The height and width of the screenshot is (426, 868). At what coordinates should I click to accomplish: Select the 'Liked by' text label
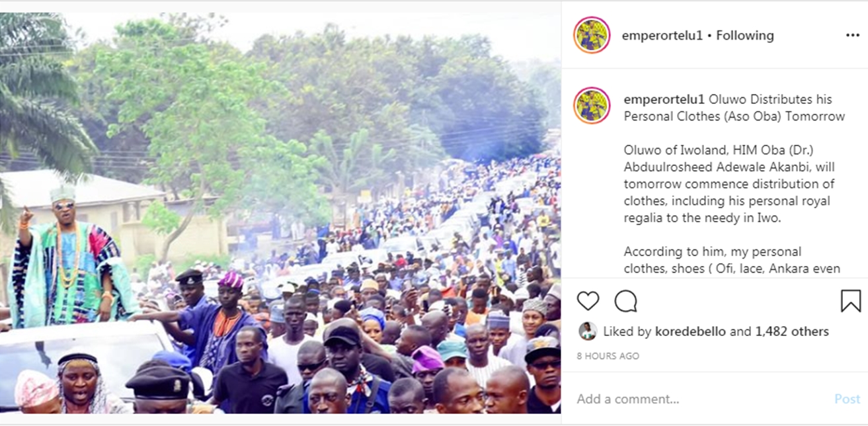627,331
